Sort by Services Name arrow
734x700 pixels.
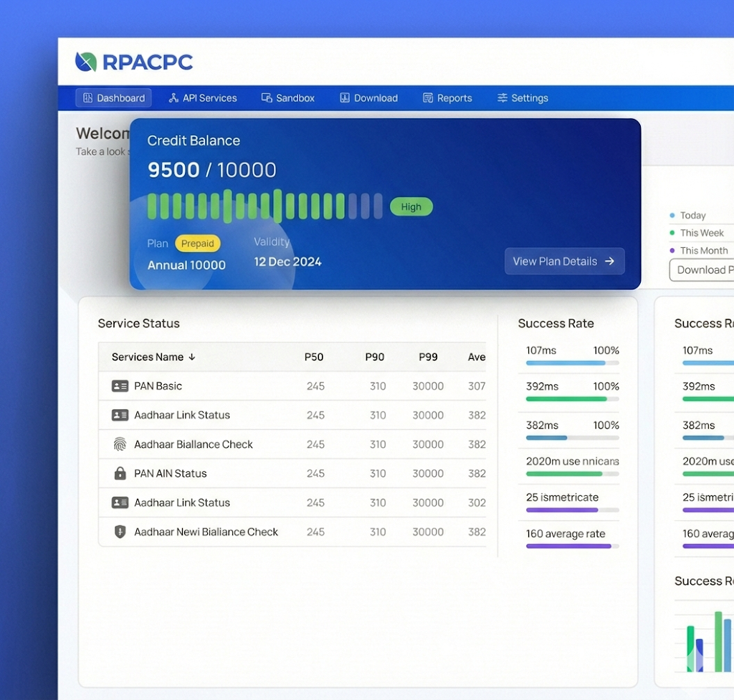(x=192, y=357)
